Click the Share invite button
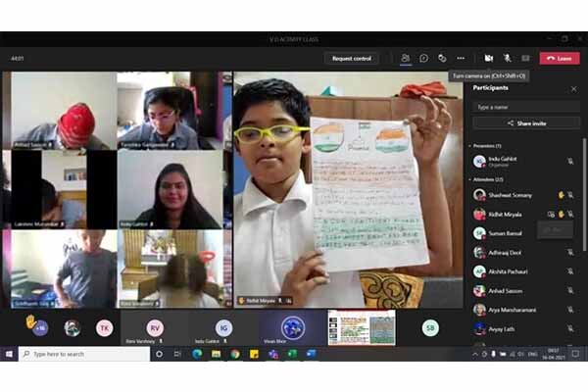The height and width of the screenshot is (392, 588). click(525, 123)
